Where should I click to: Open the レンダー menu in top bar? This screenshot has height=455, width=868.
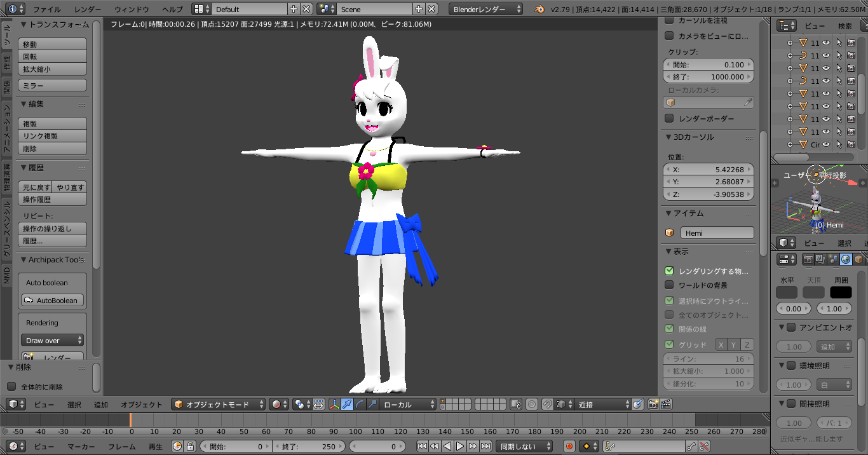[x=88, y=10]
